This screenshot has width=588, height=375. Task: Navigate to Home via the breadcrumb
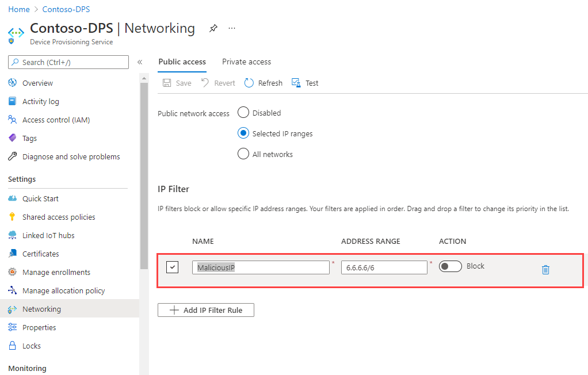pos(19,9)
